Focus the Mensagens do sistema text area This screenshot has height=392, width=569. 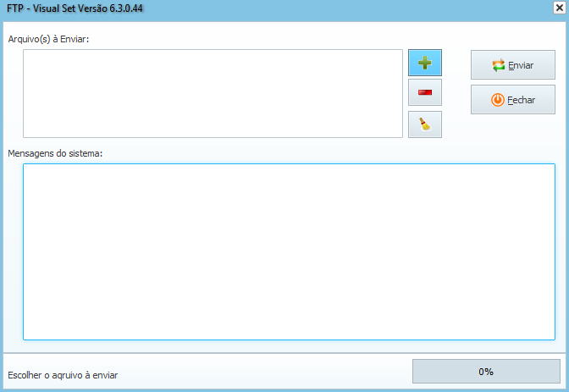tap(290, 252)
